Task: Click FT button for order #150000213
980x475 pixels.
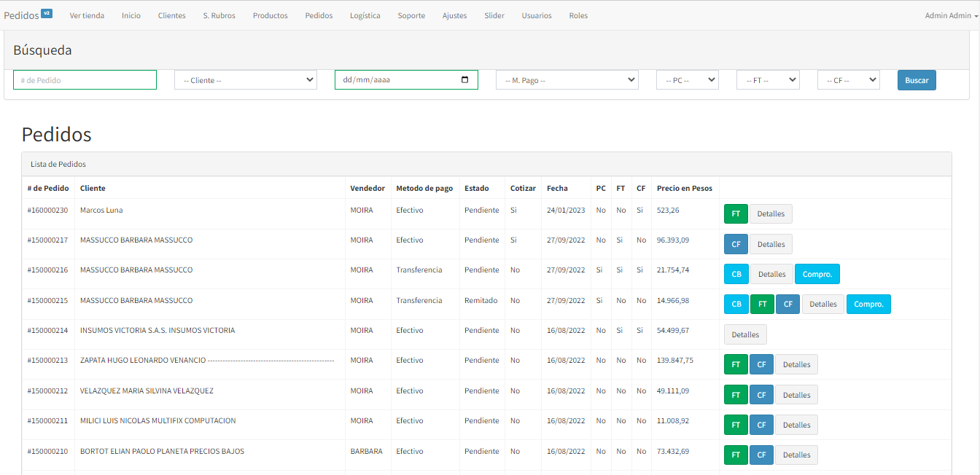Action: [736, 364]
